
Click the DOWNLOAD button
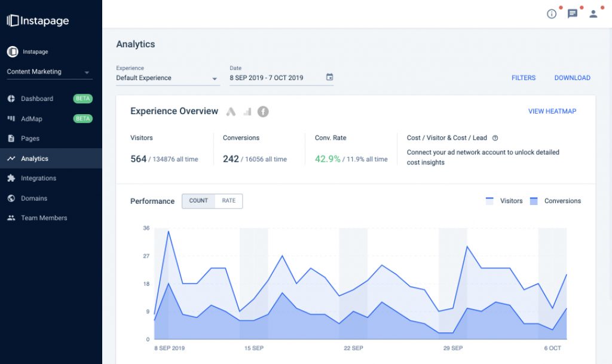point(572,78)
